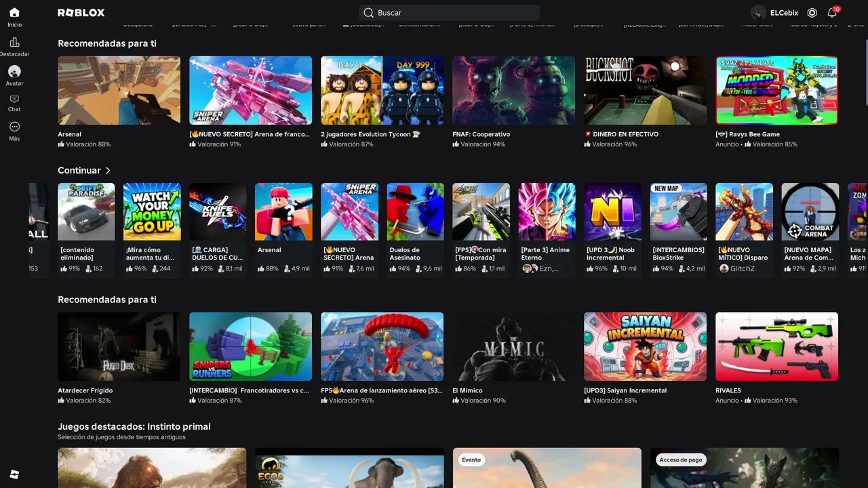The width and height of the screenshot is (868, 488).
Task: Click the 'Valoración 90%' rating text
Action: 483,401
